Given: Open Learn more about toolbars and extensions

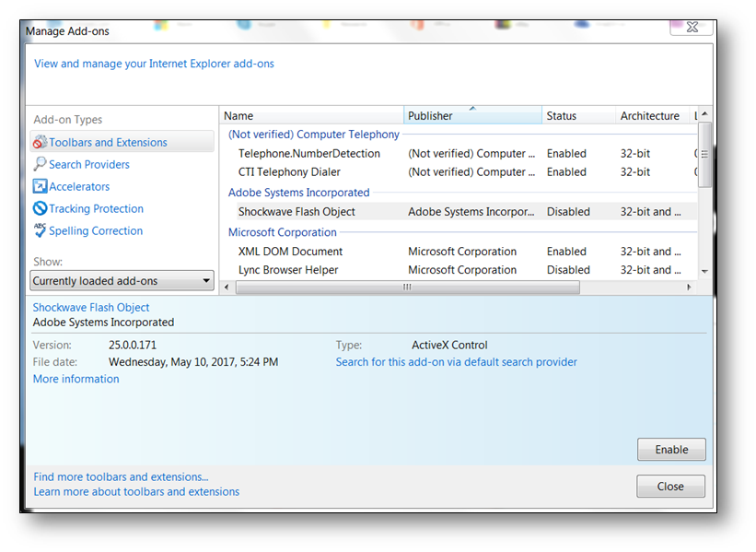Looking at the screenshot, I should click(x=136, y=492).
